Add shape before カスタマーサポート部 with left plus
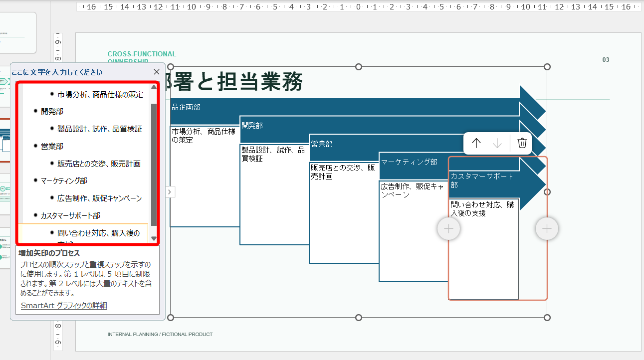The height and width of the screenshot is (360, 644). 448,229
